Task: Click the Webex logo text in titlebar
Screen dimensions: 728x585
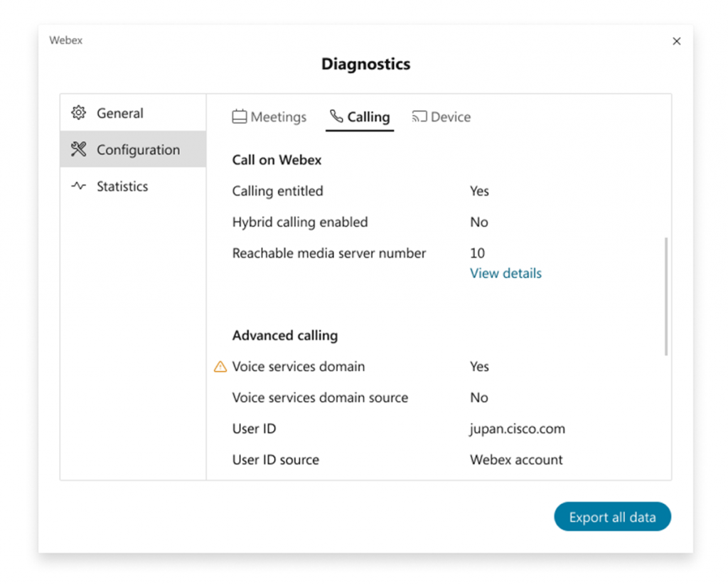Action: [65, 41]
